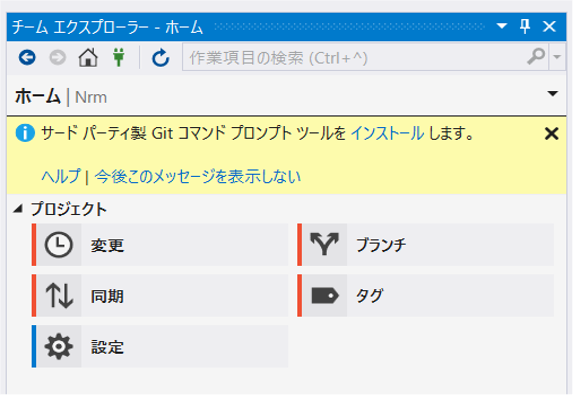
Task: Click the ホーム page heading
Action: (x=38, y=96)
